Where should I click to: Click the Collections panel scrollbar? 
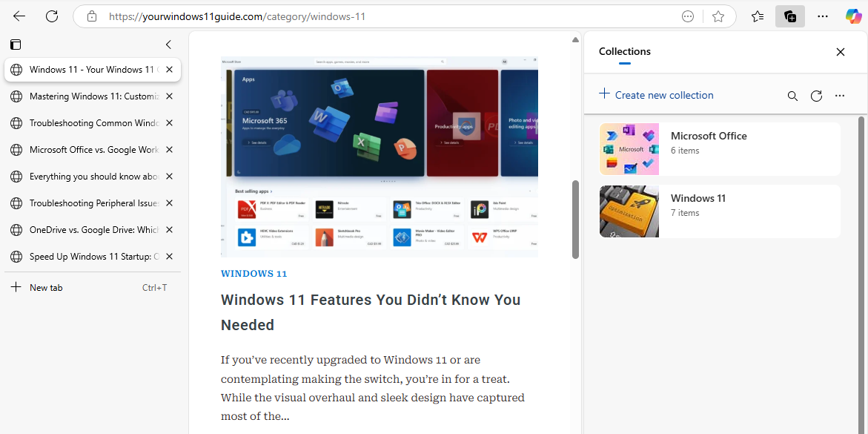point(861,274)
